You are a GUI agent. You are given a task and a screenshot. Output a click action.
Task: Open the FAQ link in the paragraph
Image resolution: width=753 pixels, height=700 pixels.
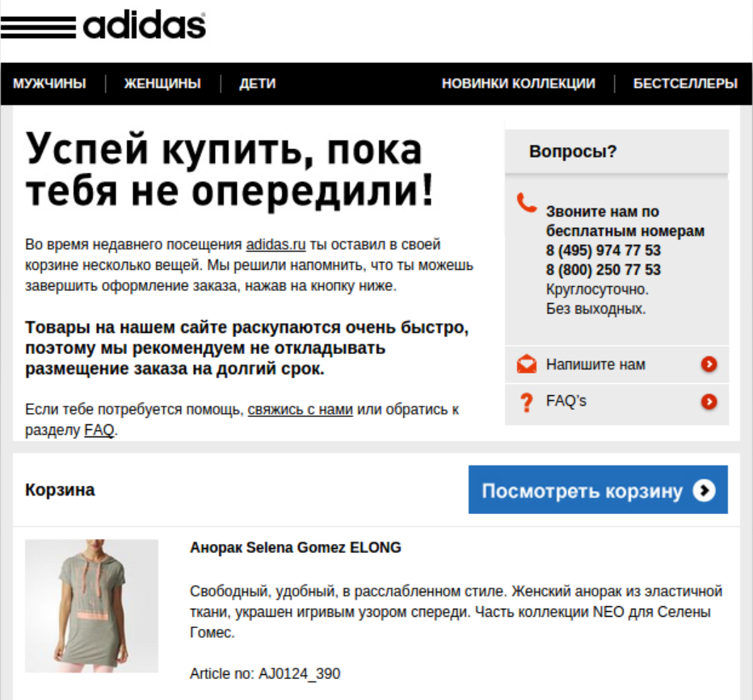coord(99,429)
